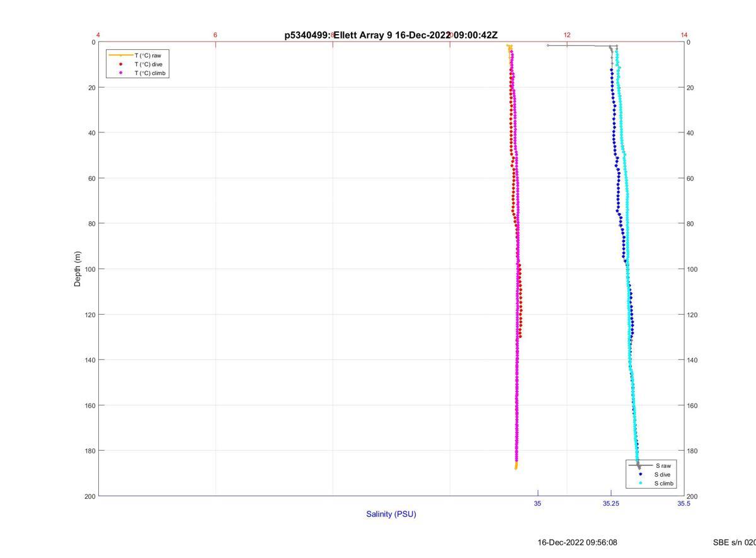Click the 20 tick on left depth axis

pyautogui.click(x=91, y=88)
